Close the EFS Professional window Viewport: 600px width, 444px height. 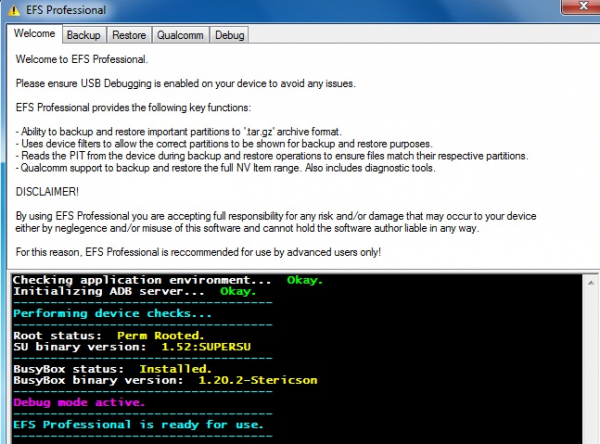point(582,7)
